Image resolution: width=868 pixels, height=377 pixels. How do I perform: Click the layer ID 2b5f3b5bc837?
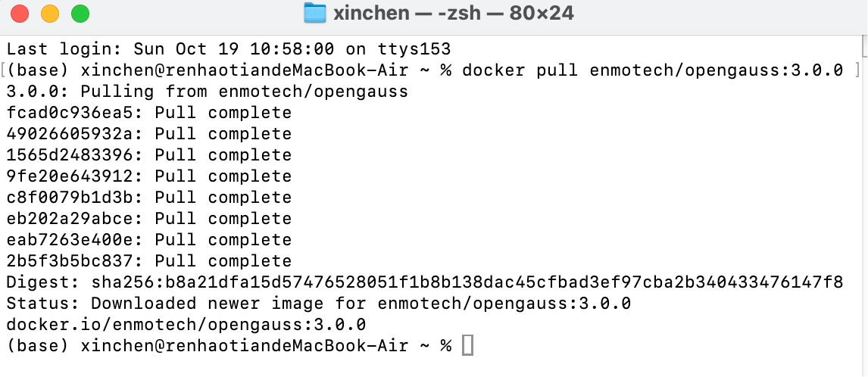tap(78, 261)
